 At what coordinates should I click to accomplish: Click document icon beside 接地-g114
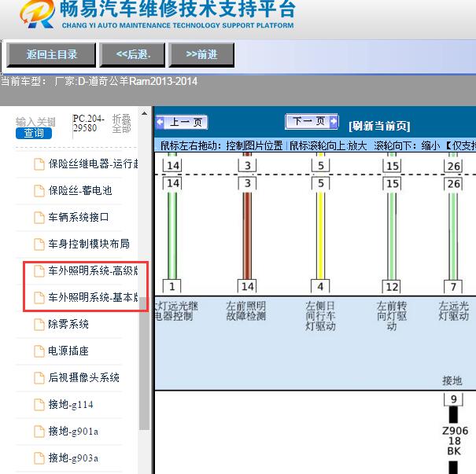click(x=39, y=405)
